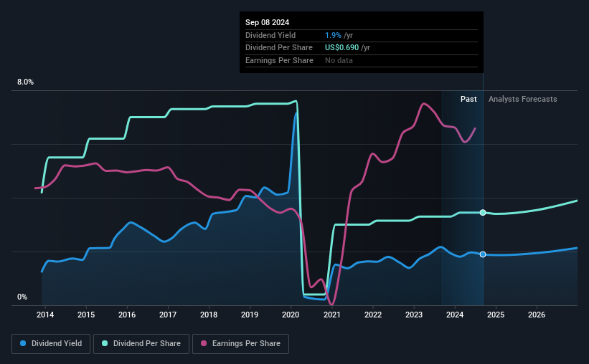Click the 1.9% dividend yield value
This screenshot has width=589, height=364.
tap(333, 35)
